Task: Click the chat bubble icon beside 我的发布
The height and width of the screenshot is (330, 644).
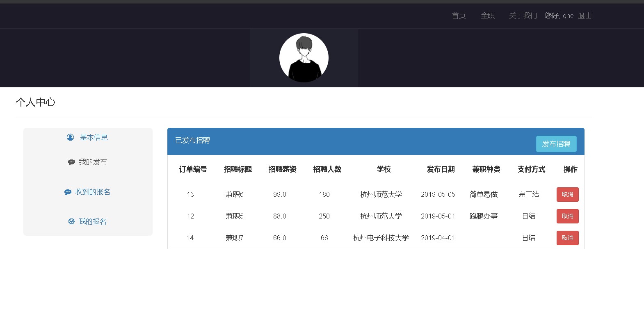Action: (71, 162)
